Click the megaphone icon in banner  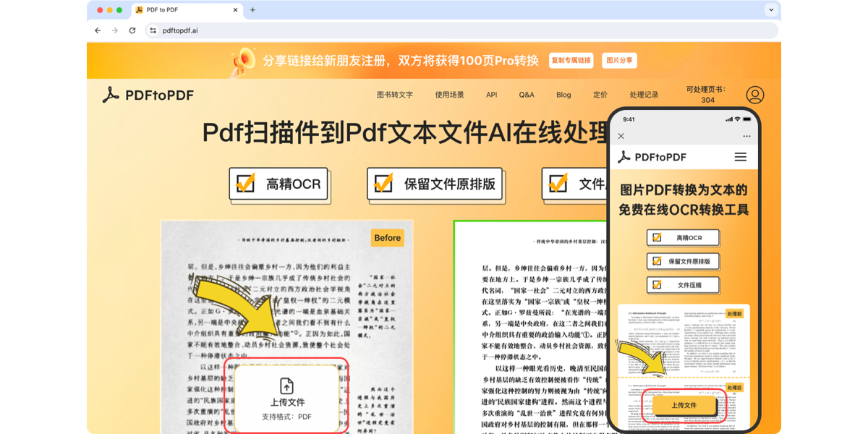[243, 61]
